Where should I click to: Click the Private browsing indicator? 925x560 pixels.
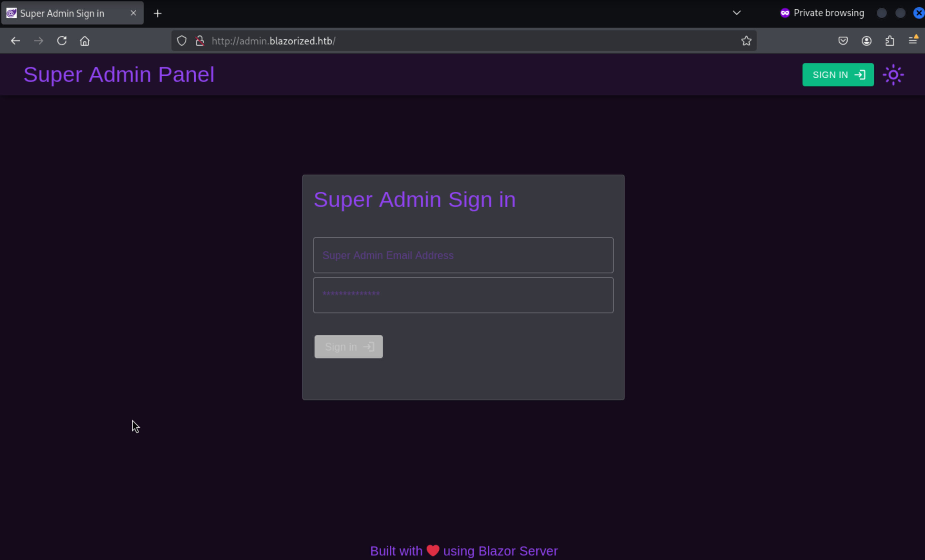tap(822, 13)
